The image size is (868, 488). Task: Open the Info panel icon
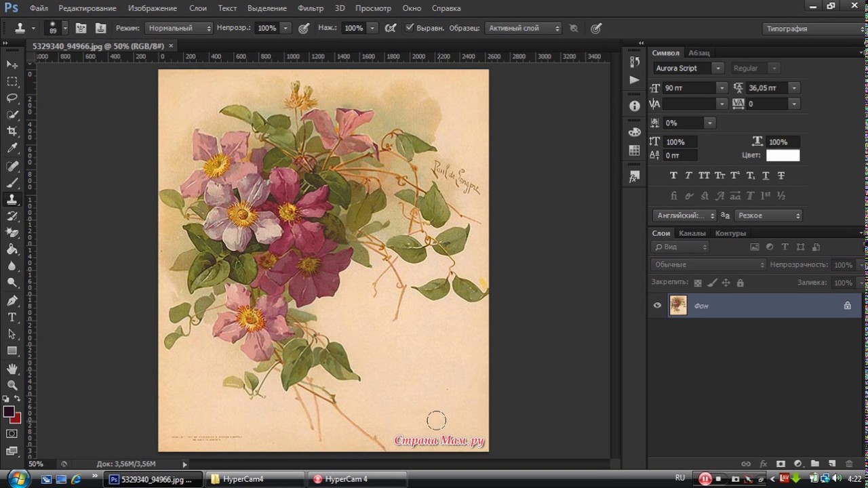[635, 106]
